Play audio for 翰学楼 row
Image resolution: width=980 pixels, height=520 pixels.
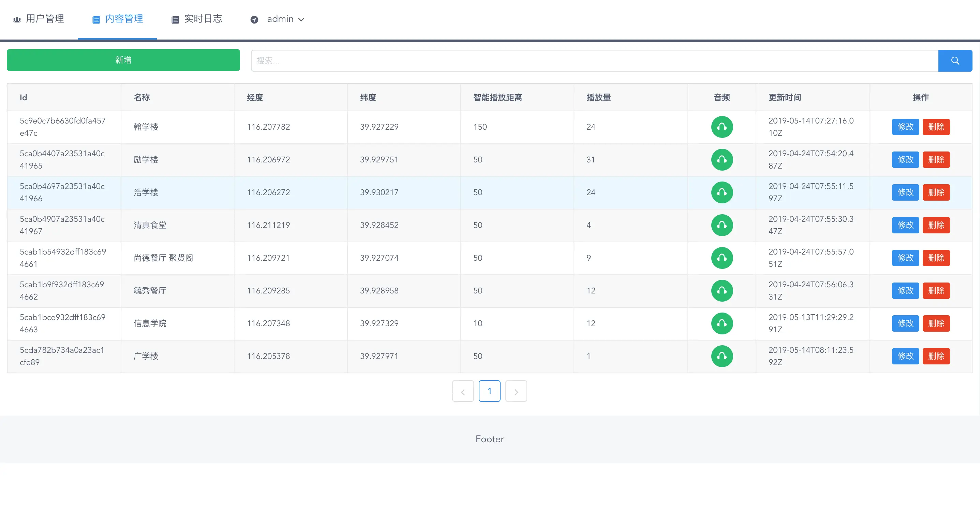(x=722, y=127)
